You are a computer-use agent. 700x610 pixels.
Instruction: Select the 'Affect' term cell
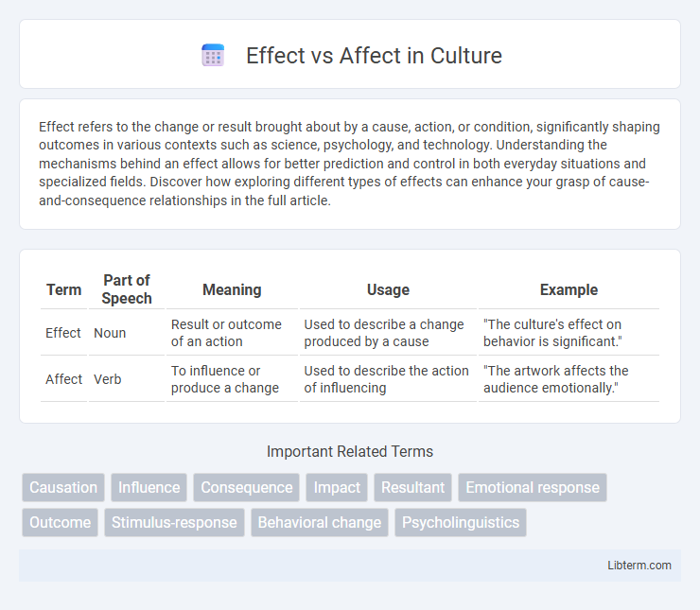tap(63, 379)
